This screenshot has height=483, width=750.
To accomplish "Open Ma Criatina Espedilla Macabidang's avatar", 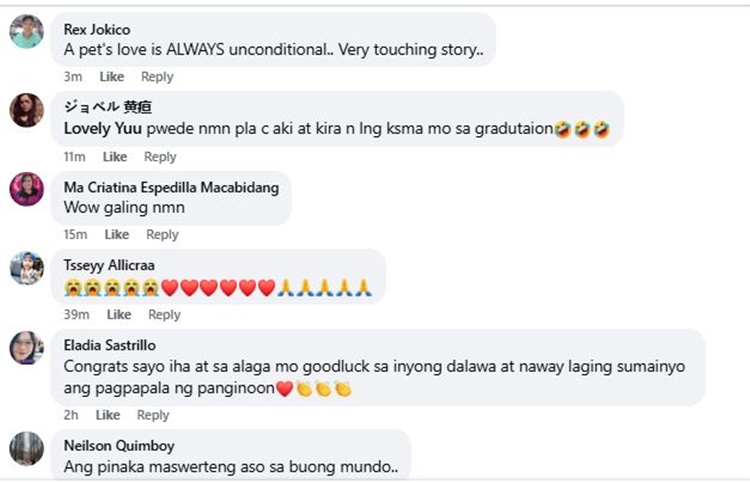I will pos(26,188).
